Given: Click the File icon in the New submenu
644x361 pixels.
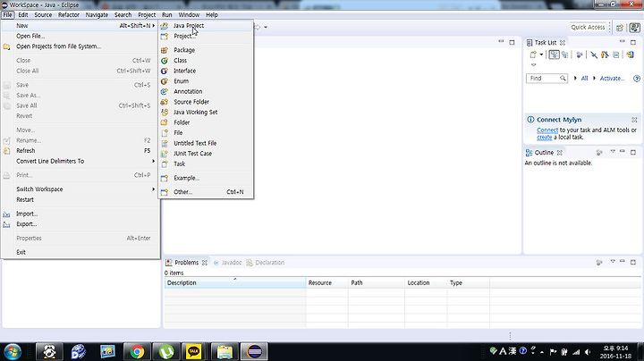Looking at the screenshot, I should click(165, 133).
